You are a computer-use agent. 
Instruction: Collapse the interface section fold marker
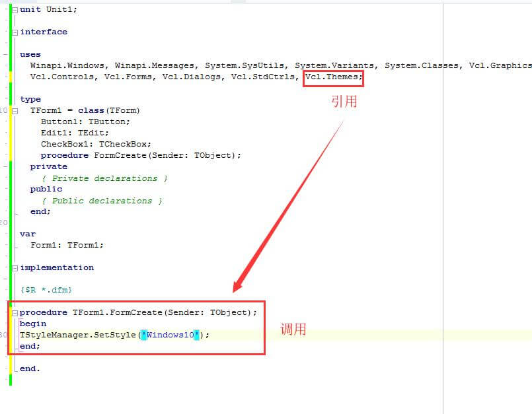pos(15,32)
